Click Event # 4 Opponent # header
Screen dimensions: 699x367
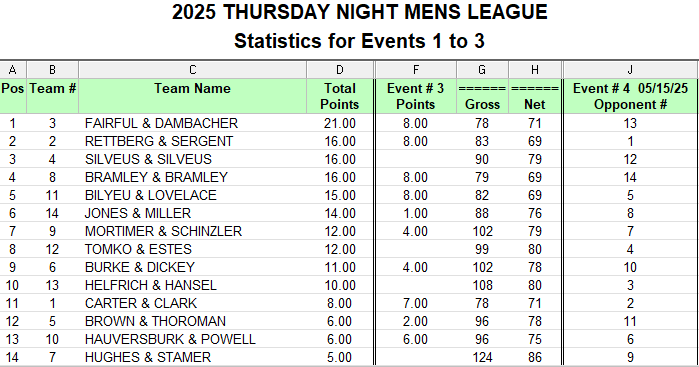click(x=630, y=96)
